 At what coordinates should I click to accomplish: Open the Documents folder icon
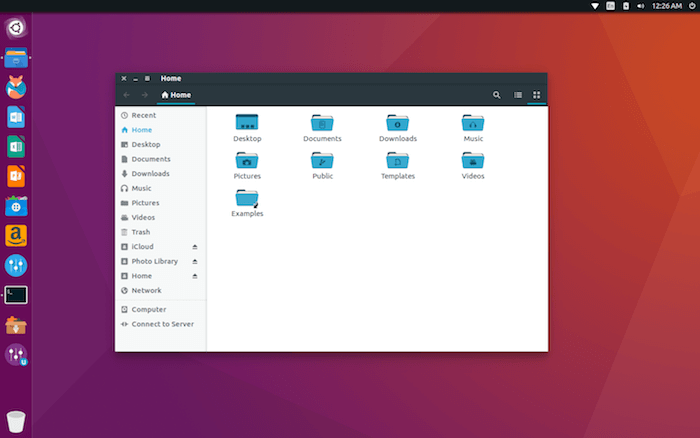pyautogui.click(x=322, y=122)
